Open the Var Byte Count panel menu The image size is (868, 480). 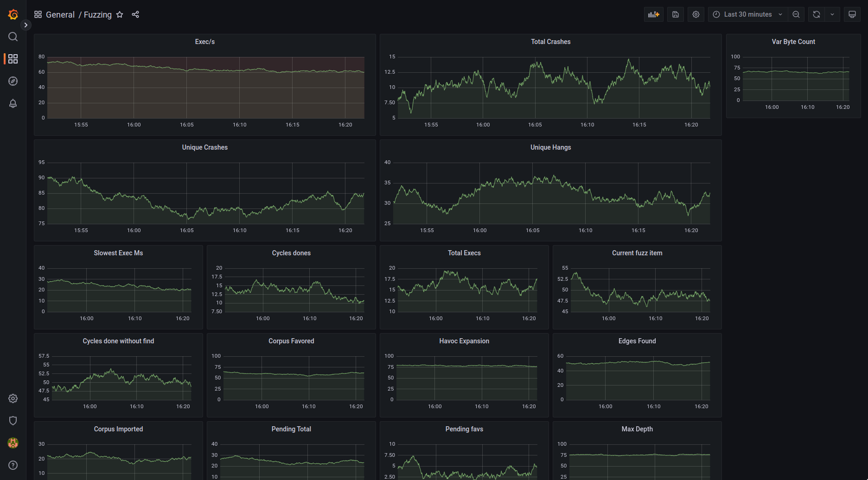tap(793, 42)
